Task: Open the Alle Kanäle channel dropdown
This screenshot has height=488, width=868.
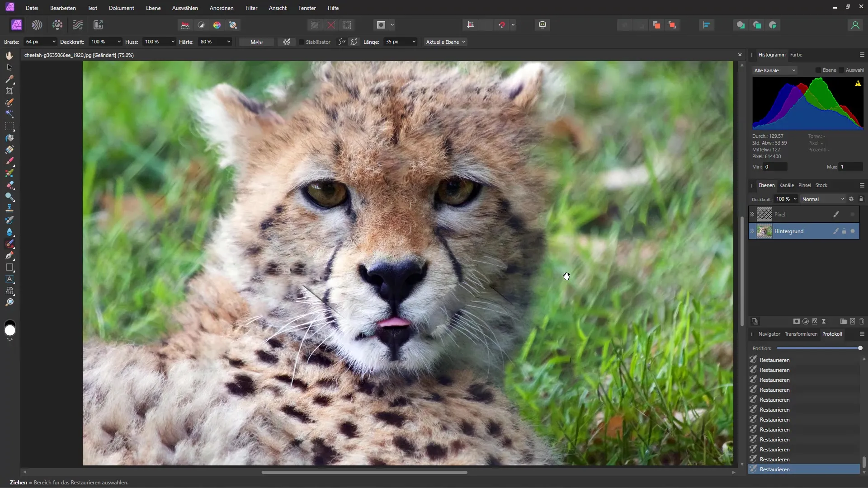Action: tap(775, 70)
